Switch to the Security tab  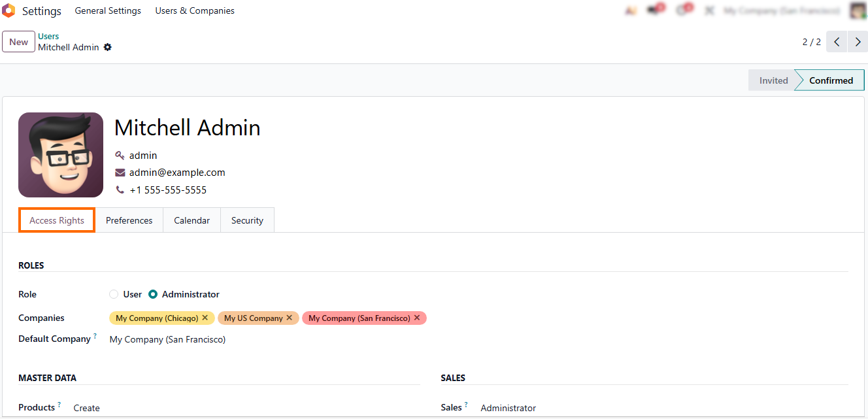(x=247, y=220)
